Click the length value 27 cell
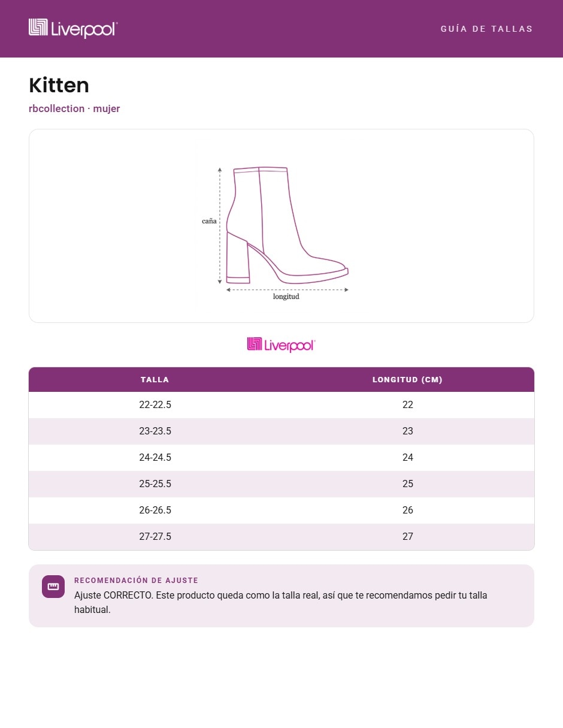The image size is (563, 728). (408, 537)
